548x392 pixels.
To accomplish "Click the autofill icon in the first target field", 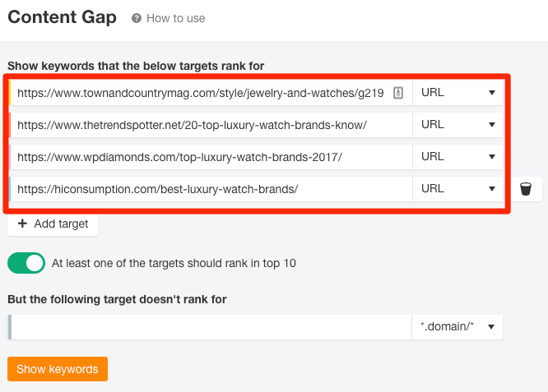I will tap(398, 93).
